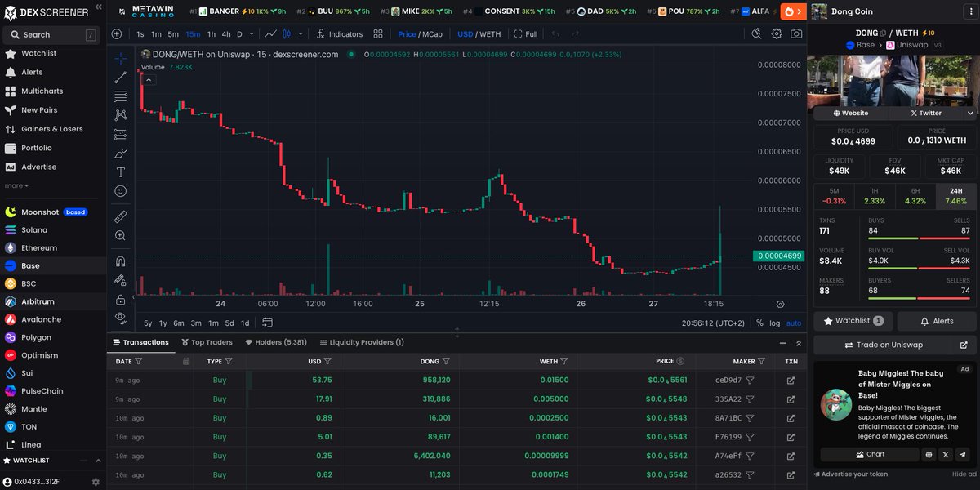Select the 1m timeframe
The image size is (980, 490).
156,34
